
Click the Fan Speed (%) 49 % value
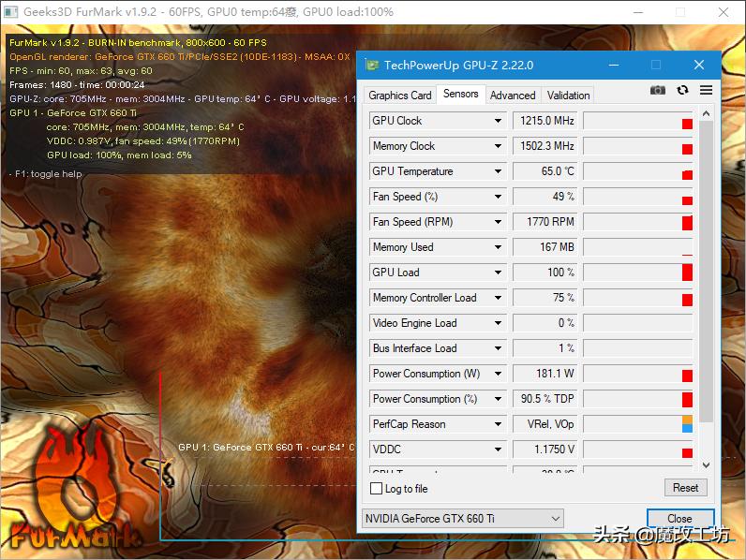(x=545, y=197)
